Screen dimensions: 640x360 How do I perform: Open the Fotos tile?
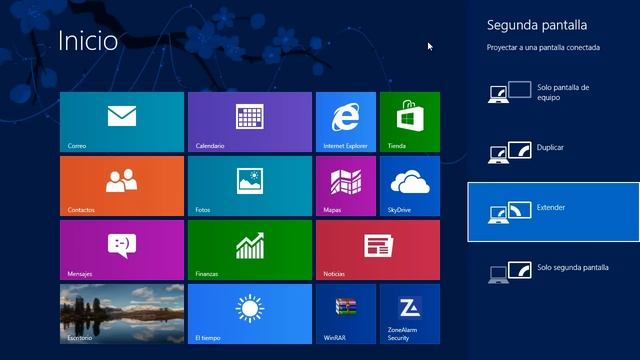coord(250,186)
